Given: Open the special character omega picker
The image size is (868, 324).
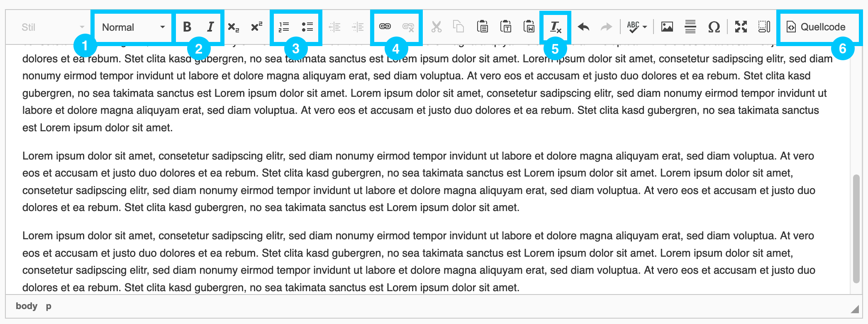Looking at the screenshot, I should [714, 27].
